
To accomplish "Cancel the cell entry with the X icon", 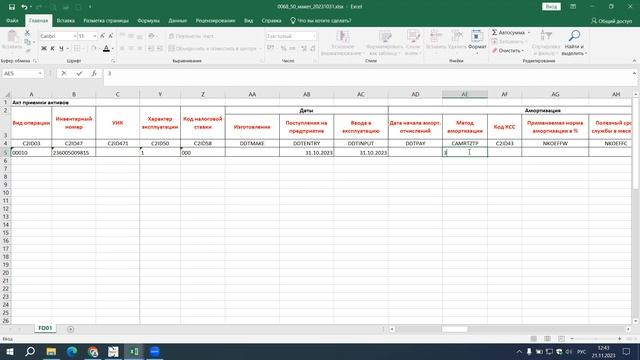I will click(64, 73).
